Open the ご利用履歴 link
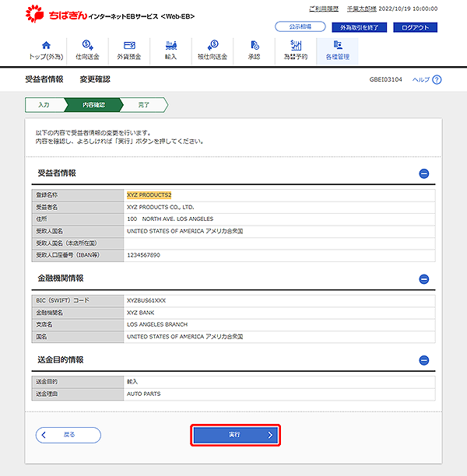The height and width of the screenshot is (476, 467). (324, 9)
